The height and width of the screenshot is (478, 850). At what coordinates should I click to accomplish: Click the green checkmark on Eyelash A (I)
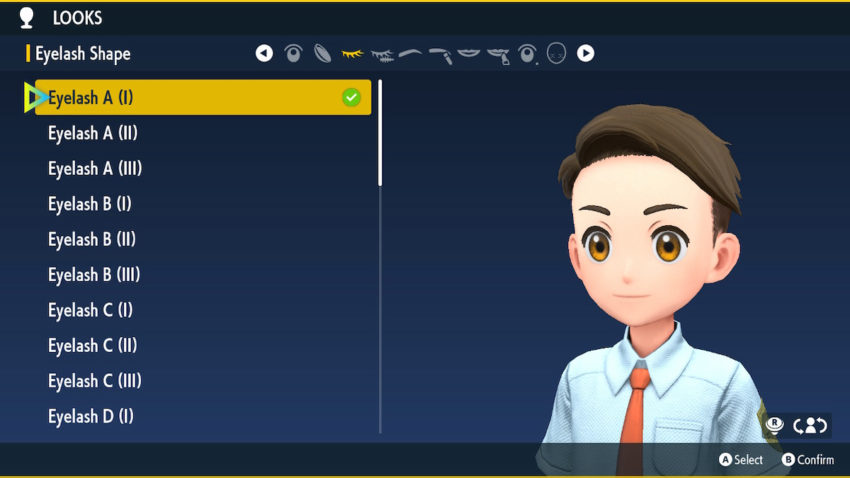[x=351, y=98]
